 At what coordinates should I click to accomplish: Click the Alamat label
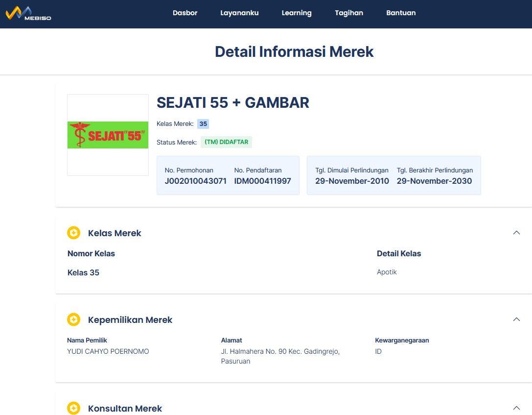(231, 341)
